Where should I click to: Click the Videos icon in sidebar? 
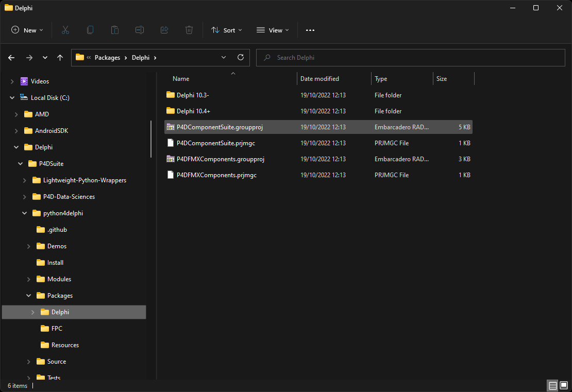24,81
